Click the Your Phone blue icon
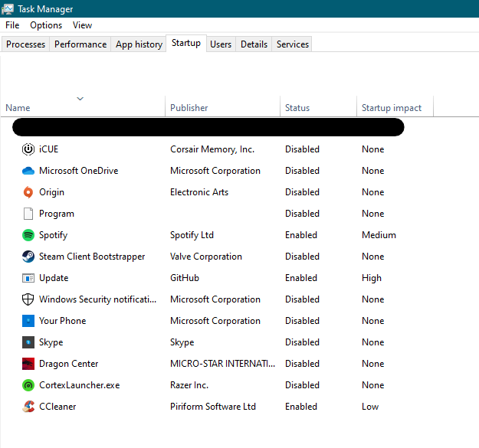 tap(28, 321)
